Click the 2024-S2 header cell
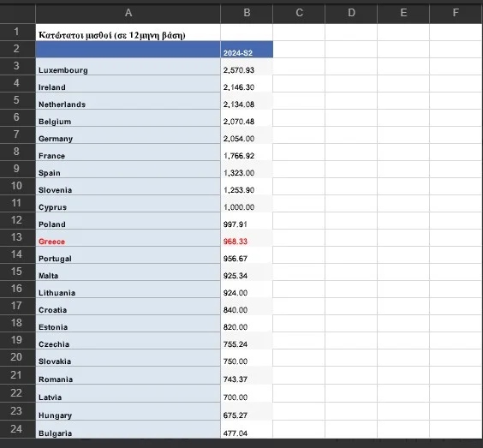This screenshot has width=483, height=448. pos(247,50)
